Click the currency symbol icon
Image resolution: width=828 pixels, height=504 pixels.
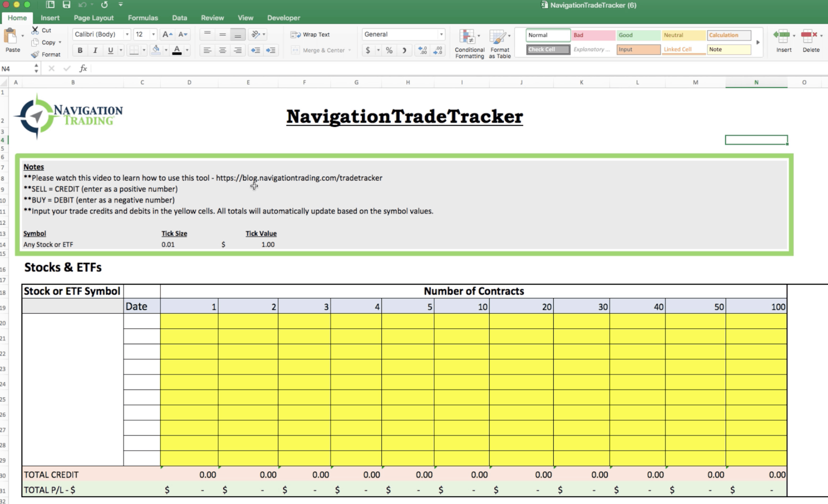pos(368,50)
